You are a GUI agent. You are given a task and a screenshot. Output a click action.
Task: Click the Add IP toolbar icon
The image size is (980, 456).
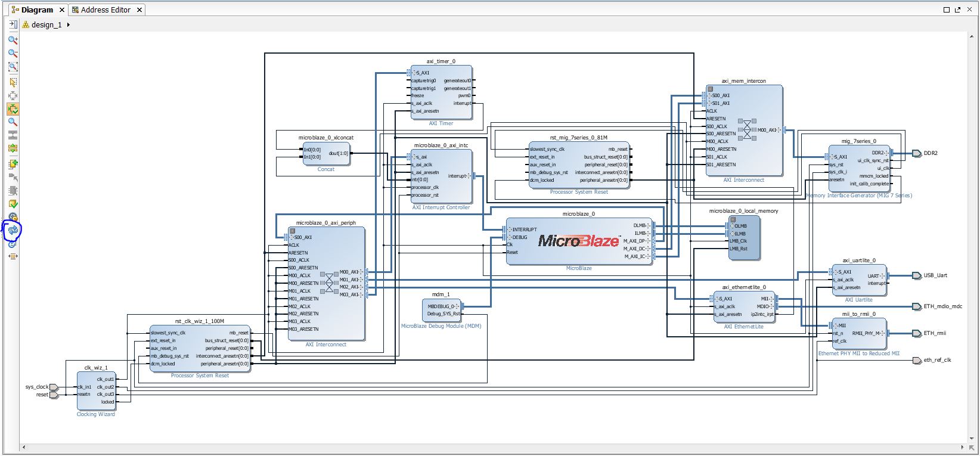click(x=13, y=164)
